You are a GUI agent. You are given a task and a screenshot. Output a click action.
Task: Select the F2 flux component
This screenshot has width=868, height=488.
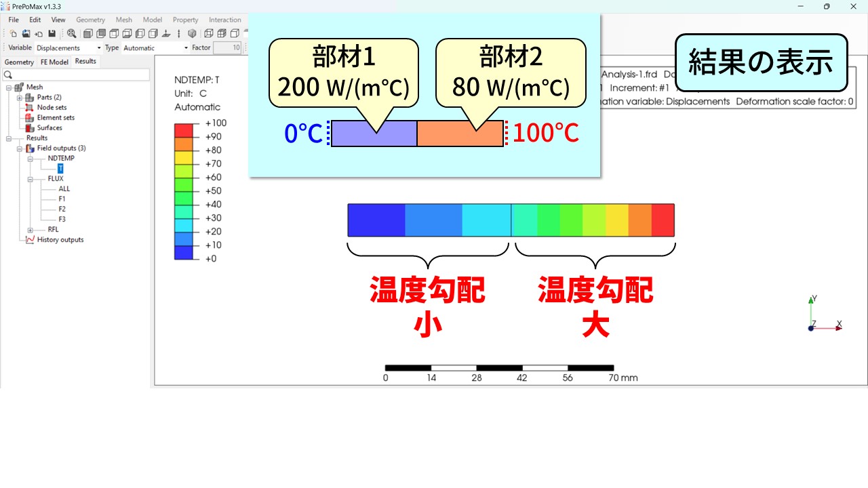pyautogui.click(x=62, y=209)
